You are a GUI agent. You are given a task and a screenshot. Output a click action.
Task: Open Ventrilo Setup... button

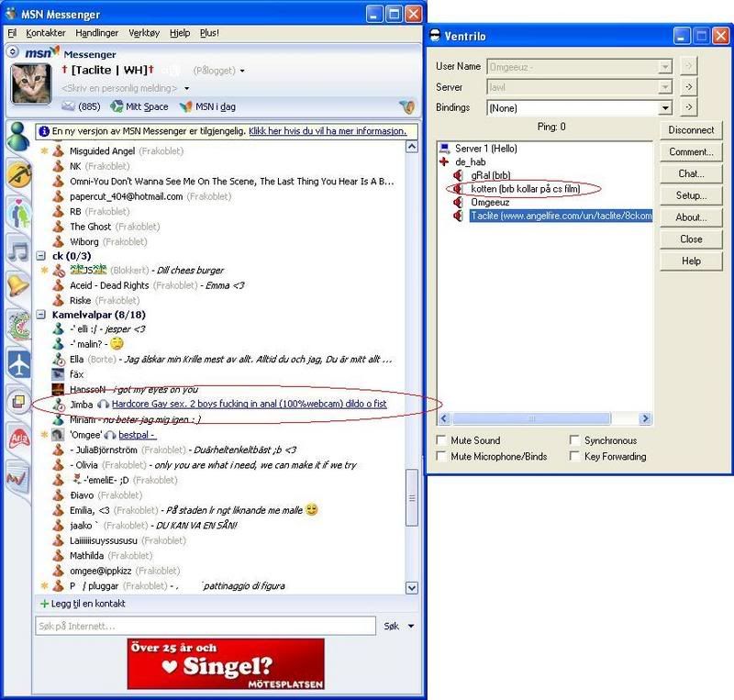pos(691,195)
